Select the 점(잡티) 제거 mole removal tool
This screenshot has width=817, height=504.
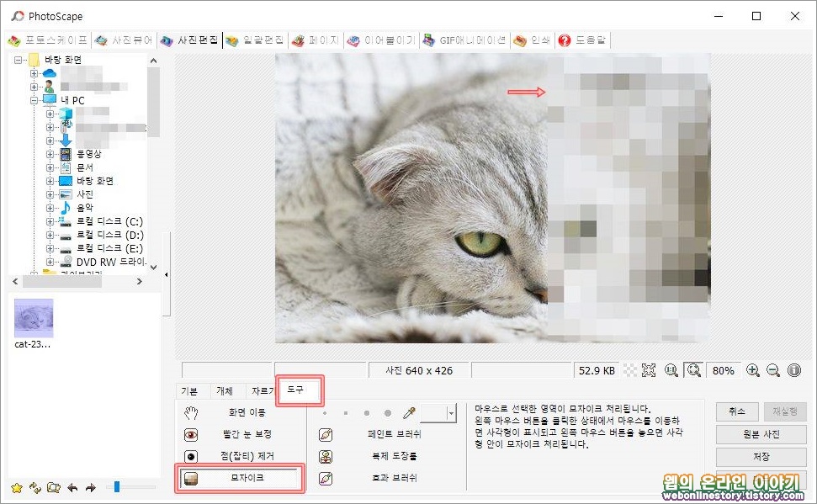[240, 456]
